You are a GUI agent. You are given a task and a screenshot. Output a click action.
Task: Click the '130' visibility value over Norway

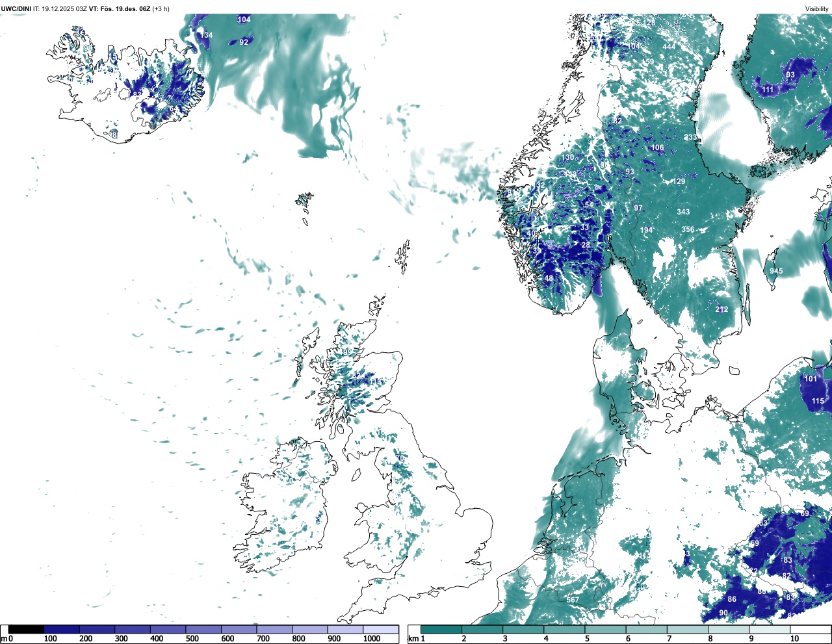point(568,157)
